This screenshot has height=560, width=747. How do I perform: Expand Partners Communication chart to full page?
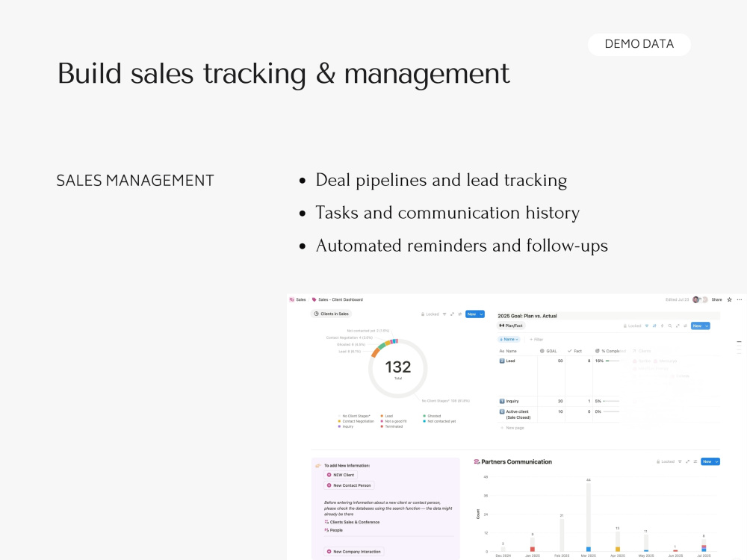687,461
